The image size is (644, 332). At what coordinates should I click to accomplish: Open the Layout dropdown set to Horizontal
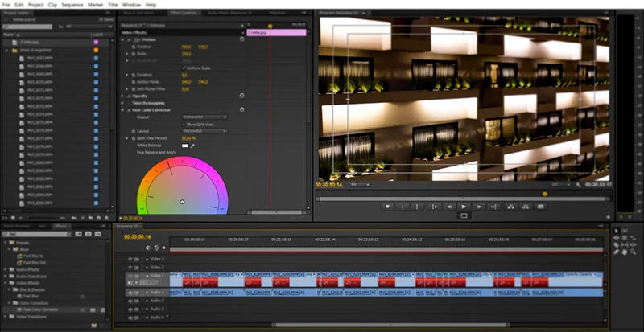click(x=204, y=131)
